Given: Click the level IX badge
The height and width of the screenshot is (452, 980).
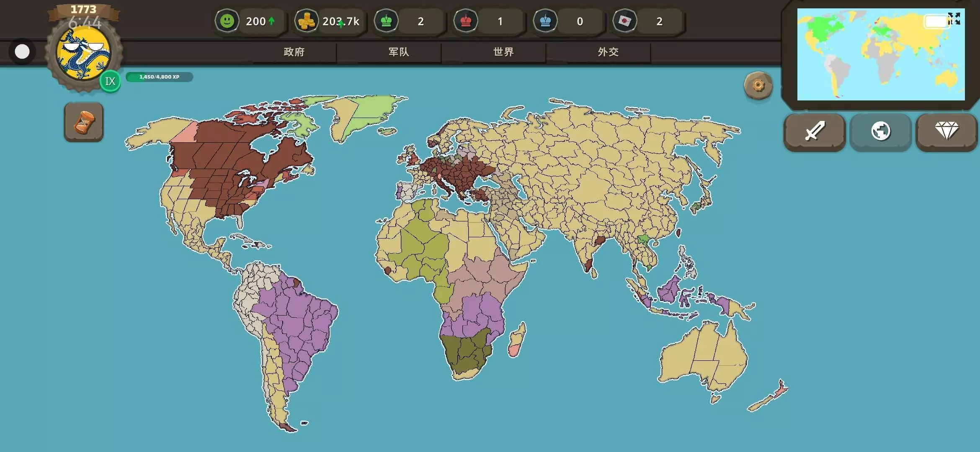Looking at the screenshot, I should 110,81.
